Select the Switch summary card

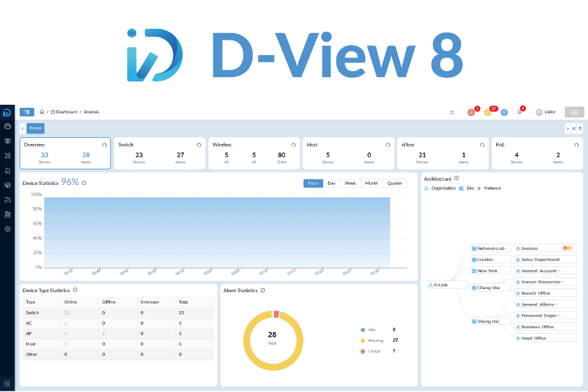(x=160, y=153)
